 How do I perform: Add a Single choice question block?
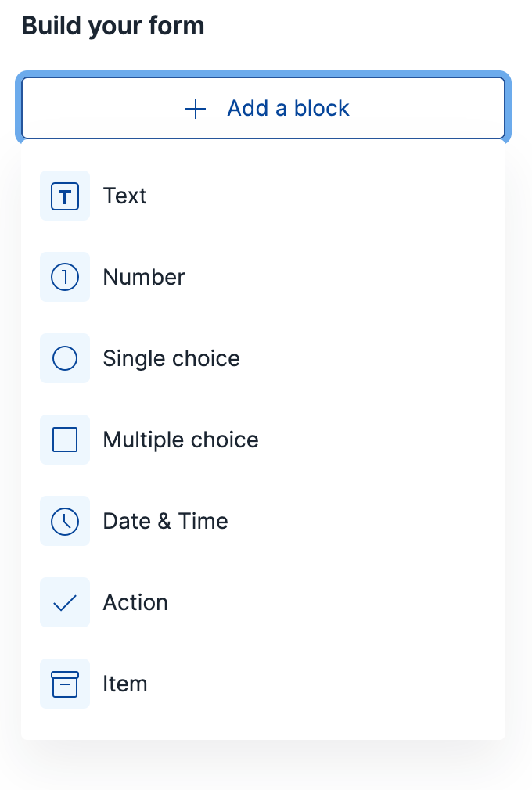(171, 358)
